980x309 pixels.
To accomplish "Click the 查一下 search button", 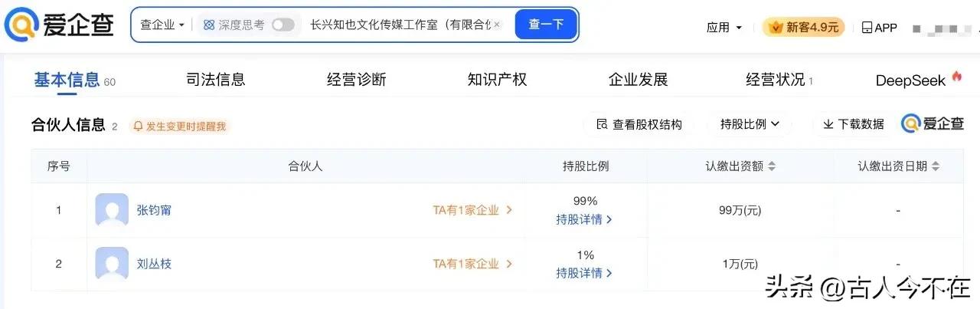I will (546, 25).
